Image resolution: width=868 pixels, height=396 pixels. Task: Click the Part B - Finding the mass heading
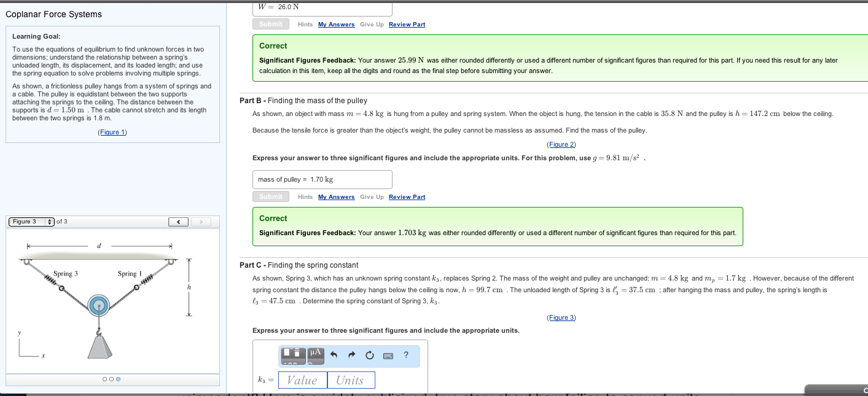[303, 101]
